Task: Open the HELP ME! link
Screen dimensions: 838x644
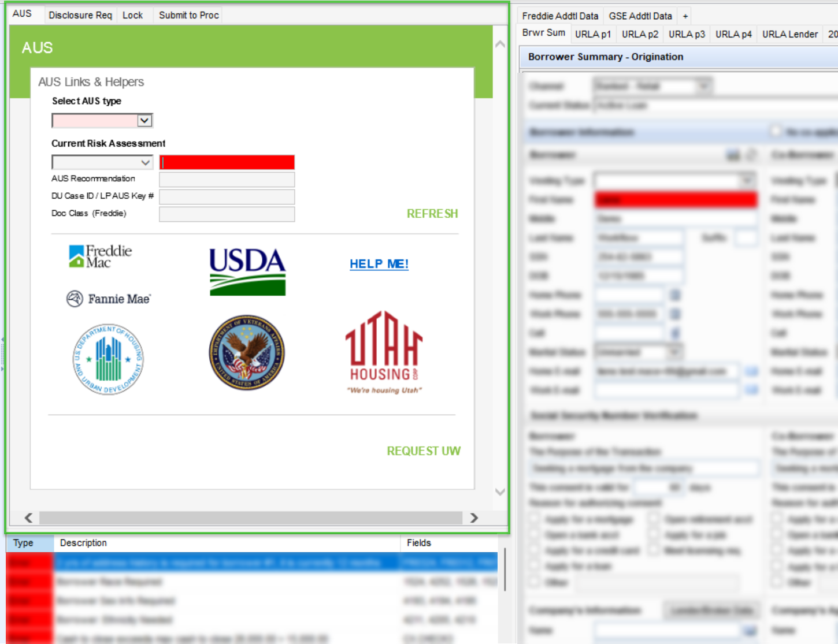Action: tap(379, 264)
